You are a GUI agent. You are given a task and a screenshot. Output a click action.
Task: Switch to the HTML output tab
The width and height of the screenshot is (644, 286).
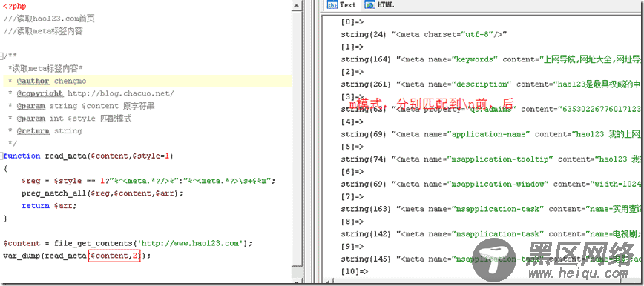click(380, 5)
